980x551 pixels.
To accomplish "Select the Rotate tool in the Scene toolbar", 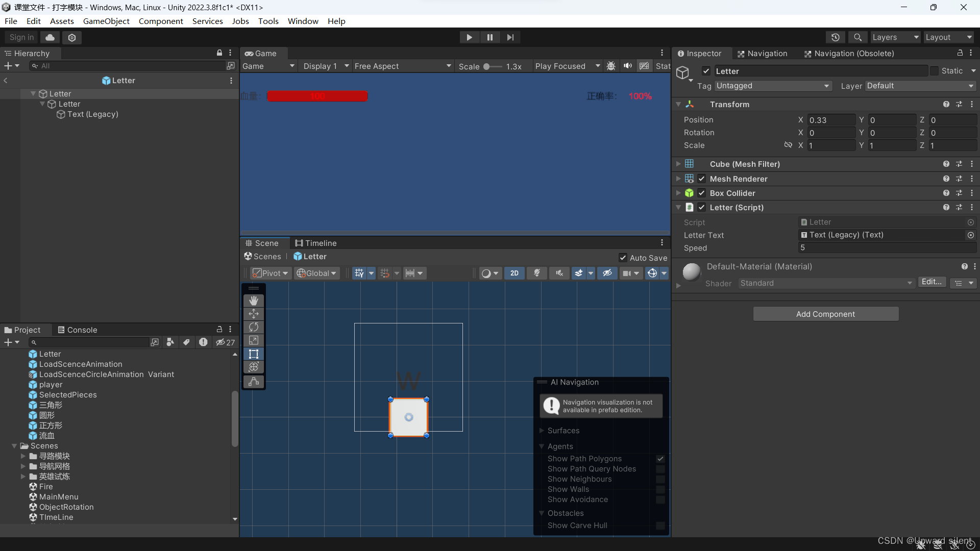I will pos(254,327).
